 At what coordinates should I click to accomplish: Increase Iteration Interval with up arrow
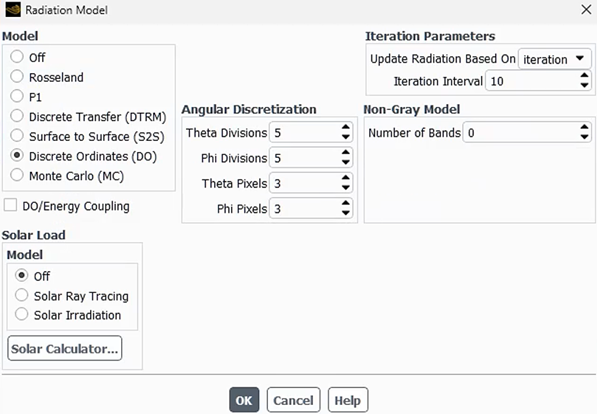(584, 75)
